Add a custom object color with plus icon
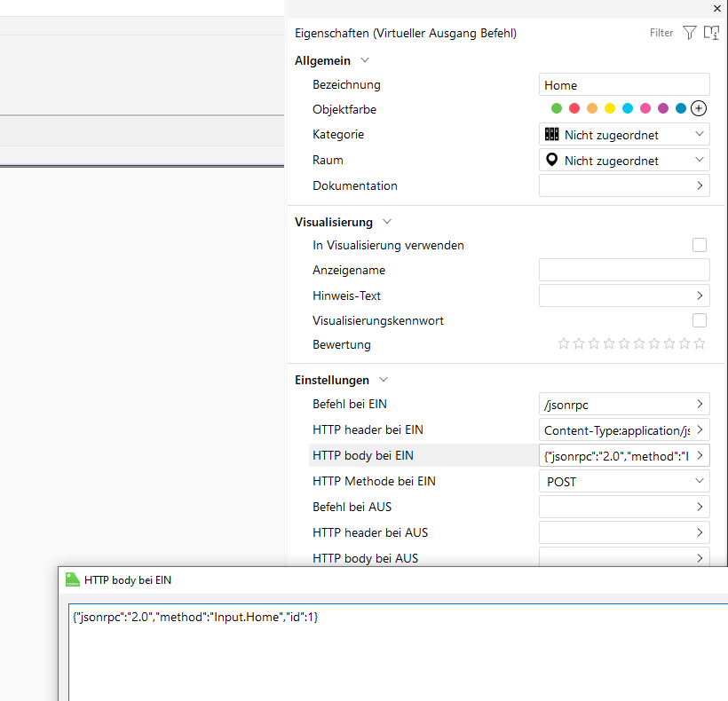Viewport: 728px width, 701px height. tap(699, 108)
